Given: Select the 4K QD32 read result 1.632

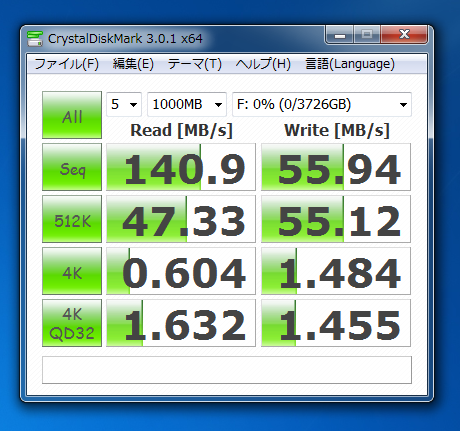Looking at the screenshot, I should pyautogui.click(x=181, y=323).
